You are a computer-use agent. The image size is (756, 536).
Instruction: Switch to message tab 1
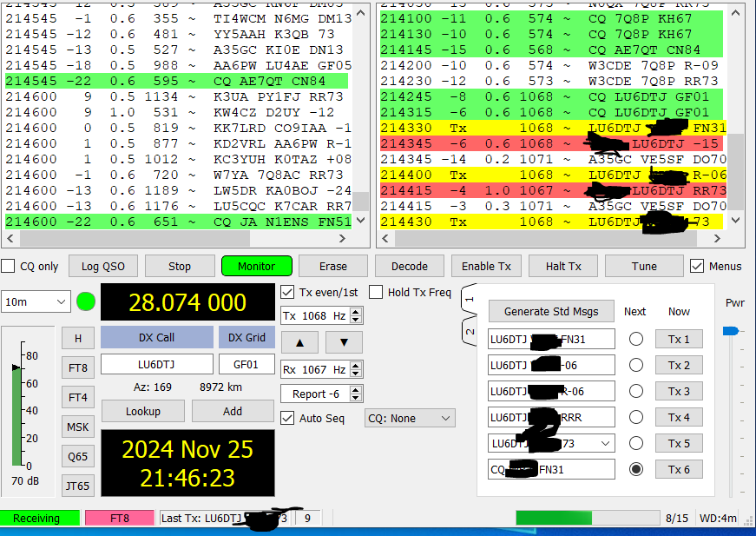pos(470,300)
